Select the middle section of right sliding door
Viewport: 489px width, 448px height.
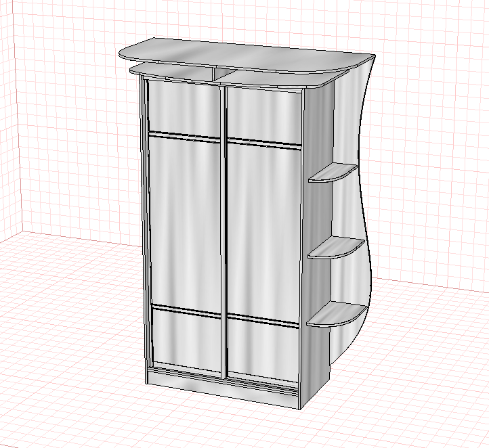(263, 232)
